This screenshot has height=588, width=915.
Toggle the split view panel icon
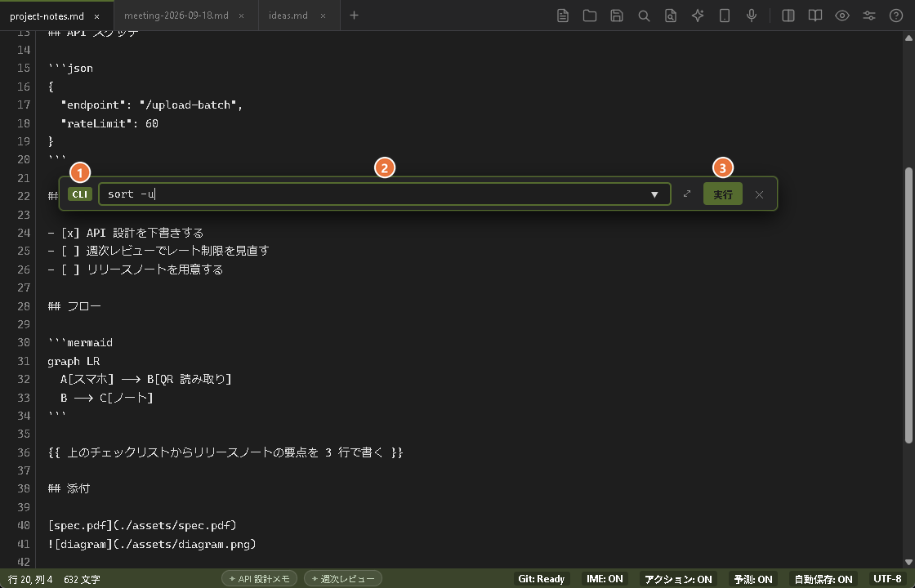click(788, 16)
